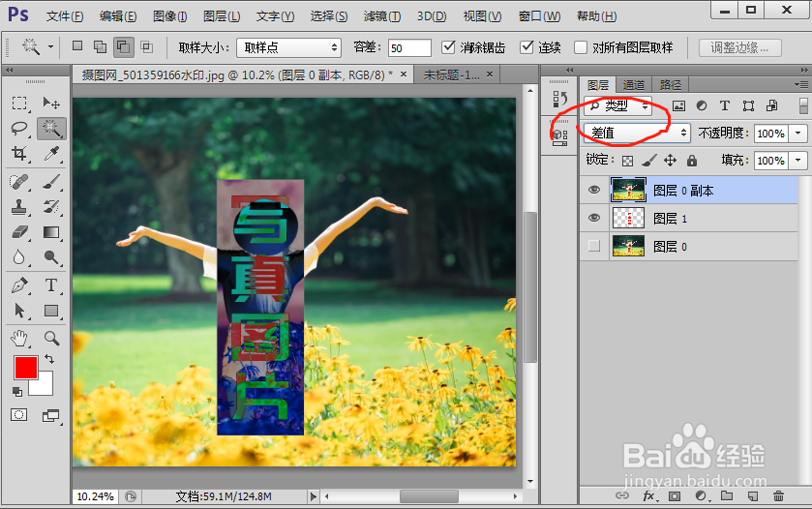The height and width of the screenshot is (509, 812).
Task: Select the Dodge tool
Action: click(51, 256)
